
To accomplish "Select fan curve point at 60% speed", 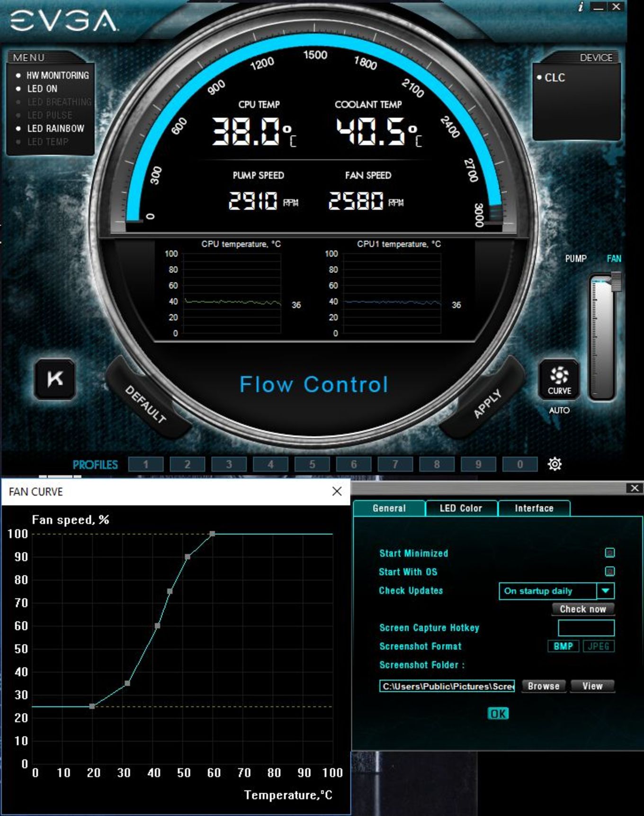I will coord(157,626).
